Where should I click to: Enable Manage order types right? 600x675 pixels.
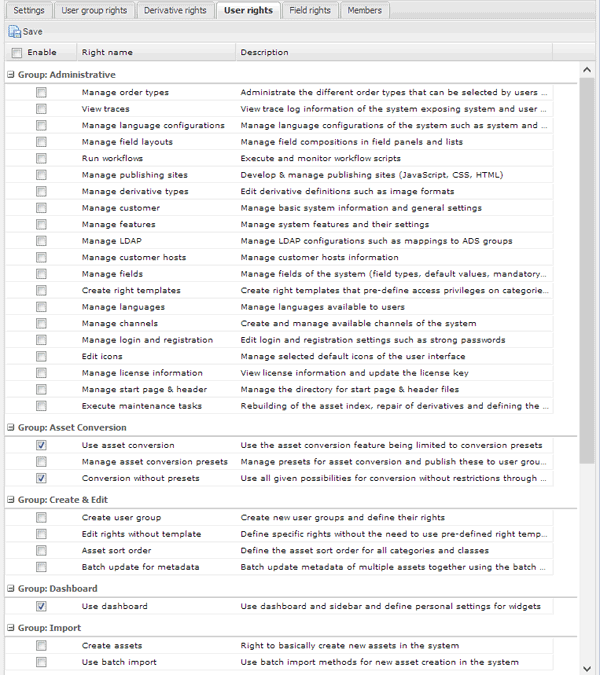pyautogui.click(x=41, y=93)
